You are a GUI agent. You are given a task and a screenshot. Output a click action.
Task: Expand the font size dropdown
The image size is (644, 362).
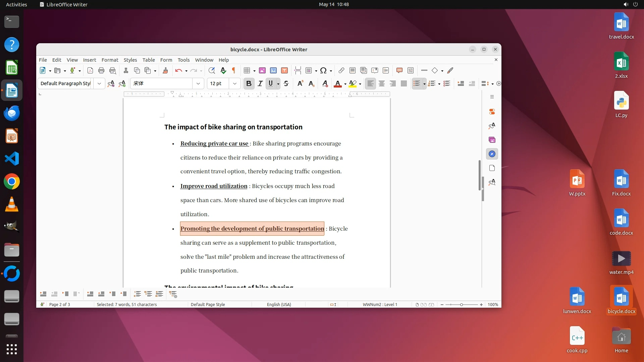235,83
